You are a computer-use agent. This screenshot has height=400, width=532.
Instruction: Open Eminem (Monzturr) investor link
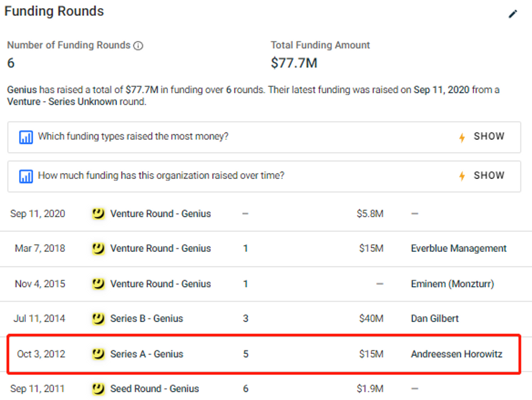click(x=452, y=284)
